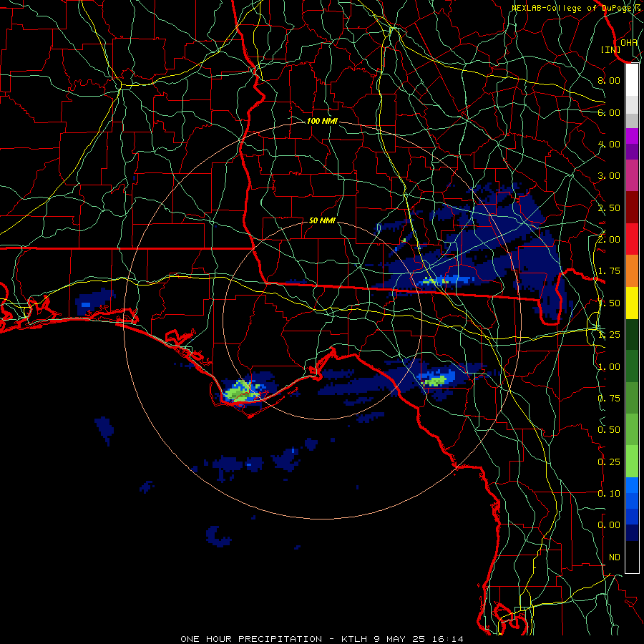
Task: Click the 0.75 legend value
Action: tap(609, 399)
